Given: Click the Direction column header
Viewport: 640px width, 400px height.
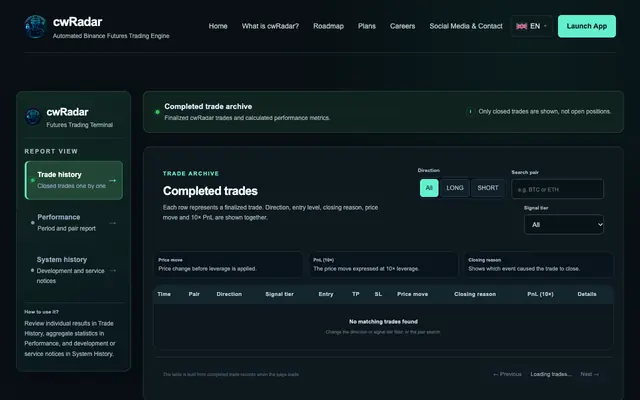Looking at the screenshot, I should pos(229,294).
